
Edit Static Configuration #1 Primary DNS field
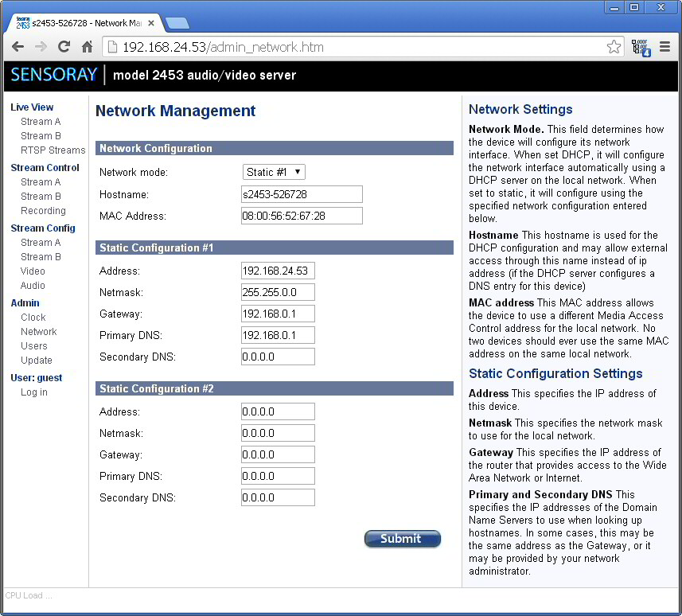click(x=278, y=335)
